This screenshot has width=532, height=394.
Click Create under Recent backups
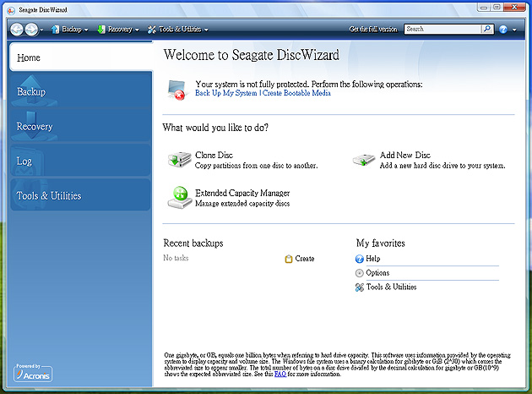304,259
